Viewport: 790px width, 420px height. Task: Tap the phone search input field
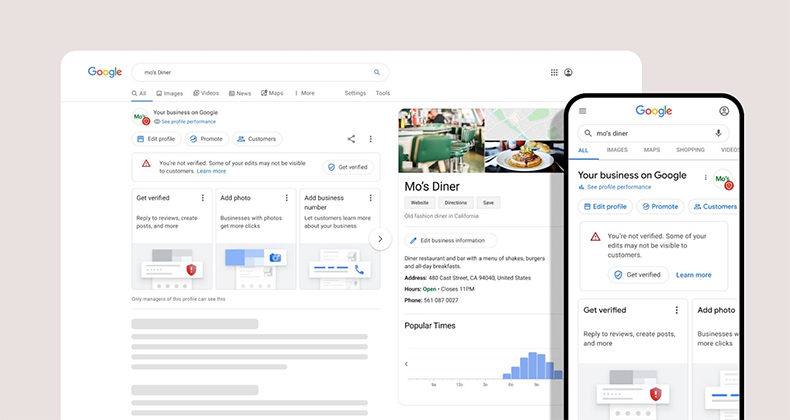(x=653, y=133)
